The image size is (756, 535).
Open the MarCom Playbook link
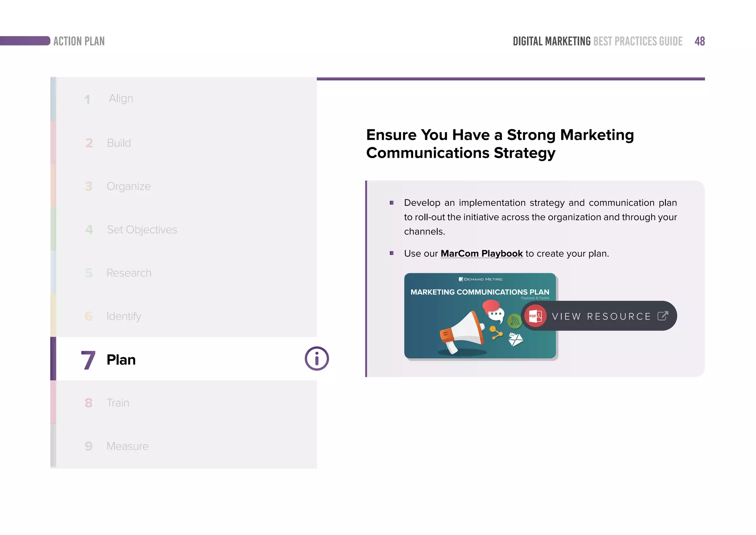(481, 253)
